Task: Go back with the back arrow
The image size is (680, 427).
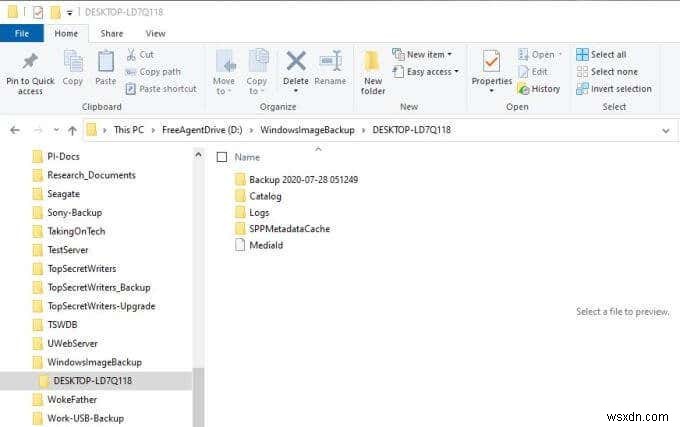Action: 15,130
